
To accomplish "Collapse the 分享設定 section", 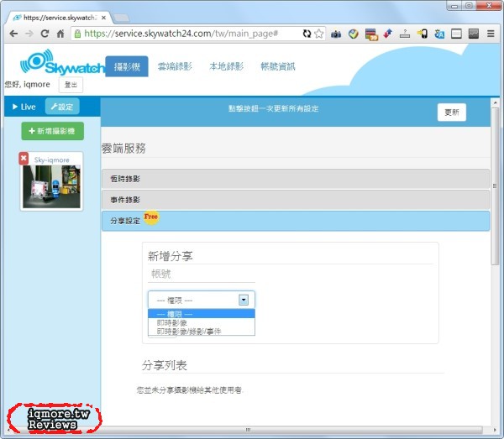I will [x=296, y=221].
